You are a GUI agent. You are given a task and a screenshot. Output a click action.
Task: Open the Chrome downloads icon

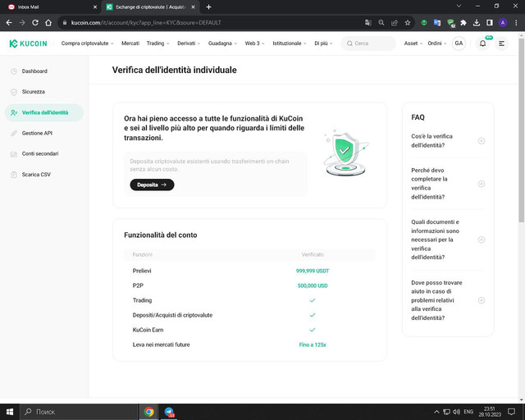pyautogui.click(x=477, y=23)
